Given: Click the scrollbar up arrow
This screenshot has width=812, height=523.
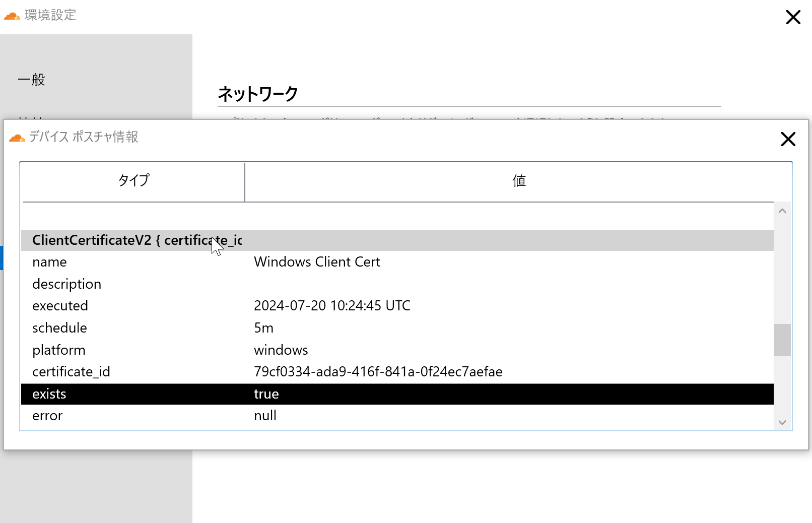Looking at the screenshot, I should click(782, 211).
